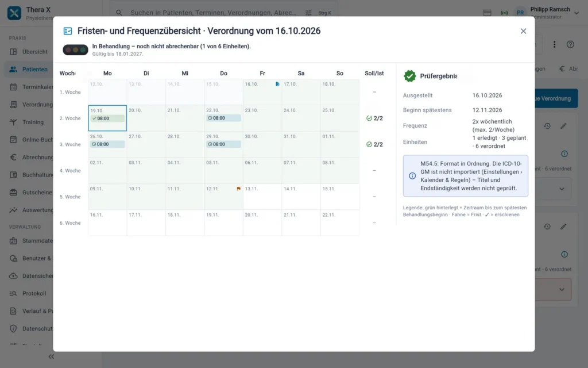The height and width of the screenshot is (368, 588).
Task: Open the planned 08:00 appointment on 29.10.
Action: tap(223, 144)
